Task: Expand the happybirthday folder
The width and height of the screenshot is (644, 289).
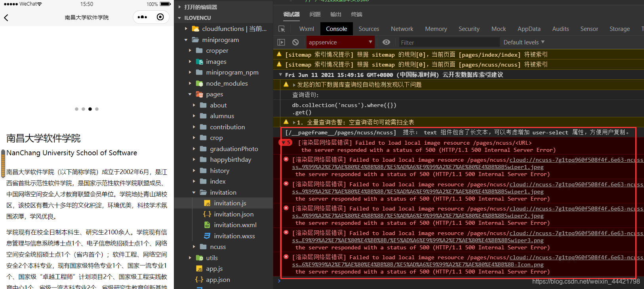Action: [194, 160]
